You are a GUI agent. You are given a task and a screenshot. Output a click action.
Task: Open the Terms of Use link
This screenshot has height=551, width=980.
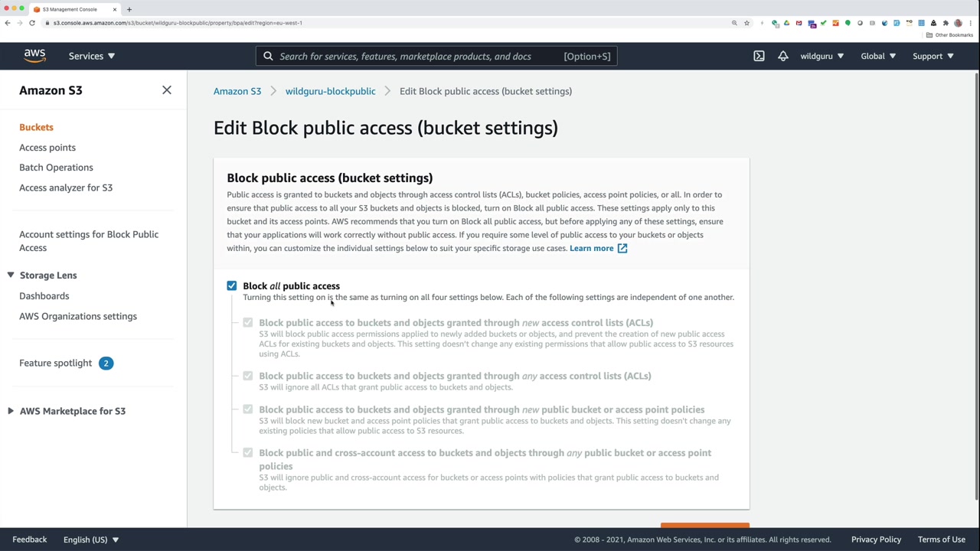click(x=941, y=540)
